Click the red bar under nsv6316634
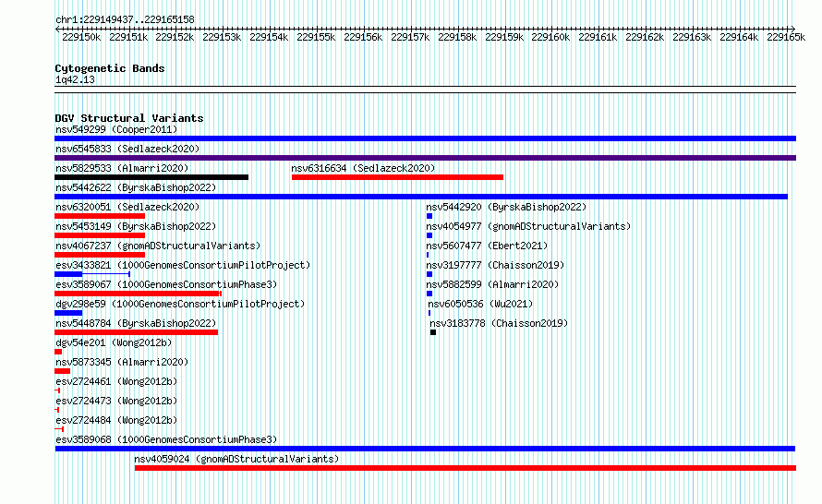This screenshot has height=504, width=822. [x=397, y=177]
